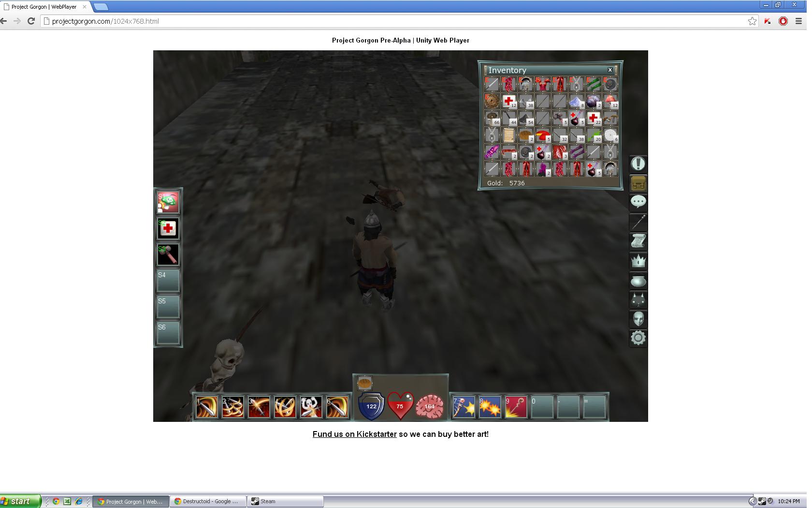This screenshot has height=508, width=812.
Task: Click the browser reload button
Action: (31, 21)
